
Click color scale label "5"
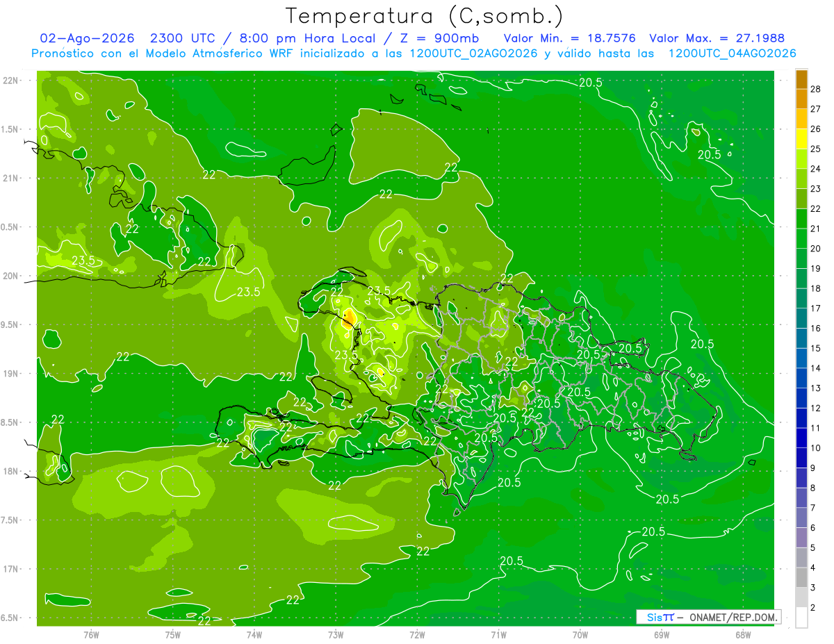pyautogui.click(x=813, y=547)
